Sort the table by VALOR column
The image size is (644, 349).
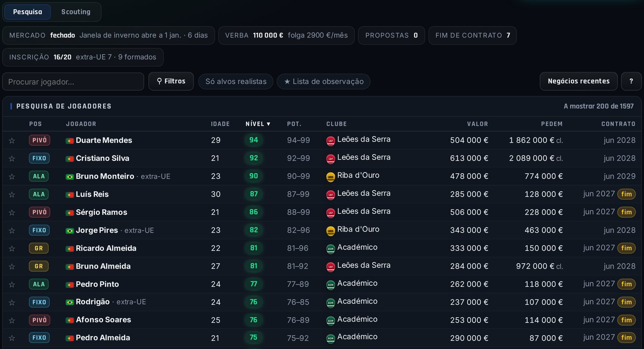[x=477, y=124]
